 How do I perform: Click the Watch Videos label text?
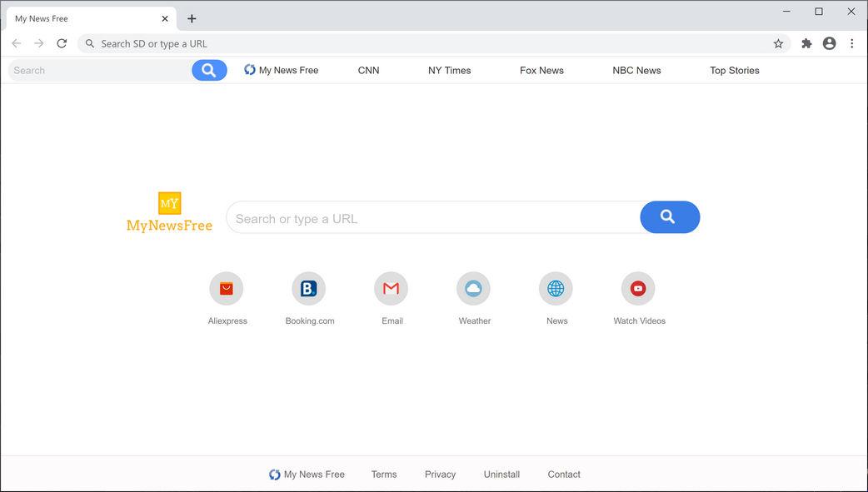(x=640, y=321)
